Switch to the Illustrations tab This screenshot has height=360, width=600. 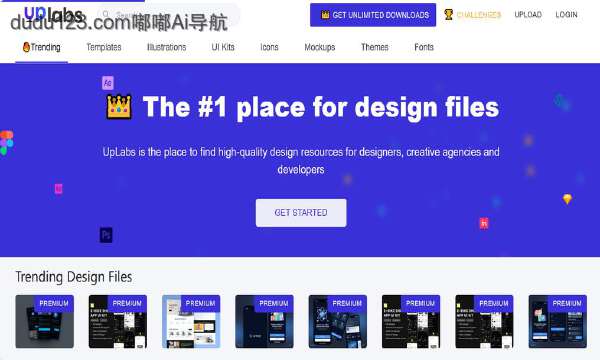point(166,47)
